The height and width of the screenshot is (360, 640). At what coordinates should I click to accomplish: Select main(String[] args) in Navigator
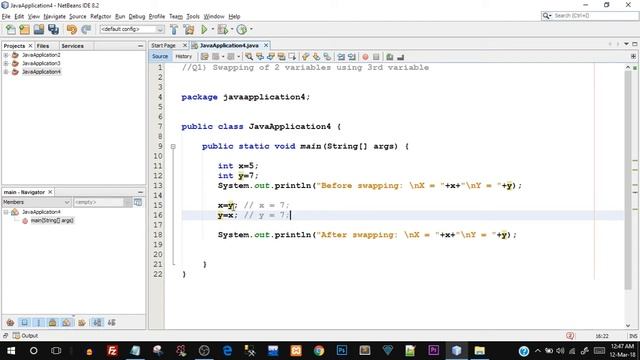52,220
